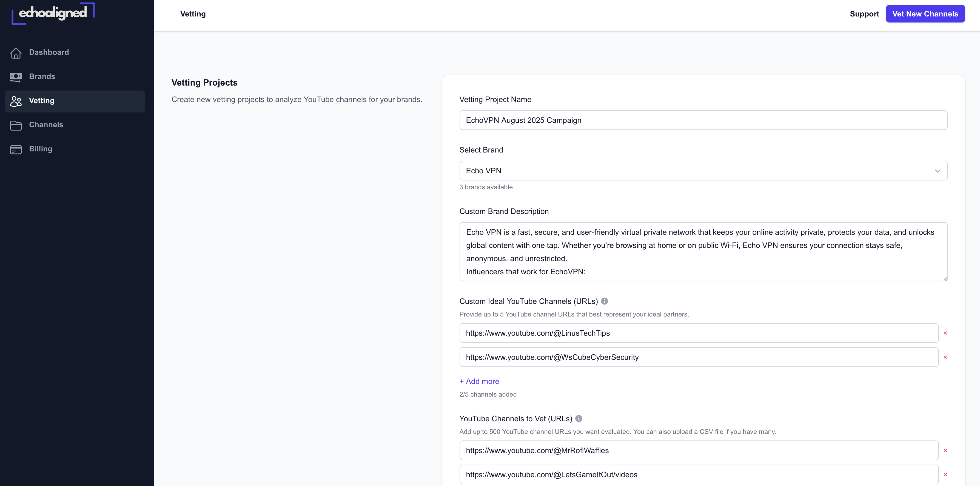Screen dimensions: 980x486
Task: Click the Vetting page title in header
Action: pyautogui.click(x=193, y=14)
